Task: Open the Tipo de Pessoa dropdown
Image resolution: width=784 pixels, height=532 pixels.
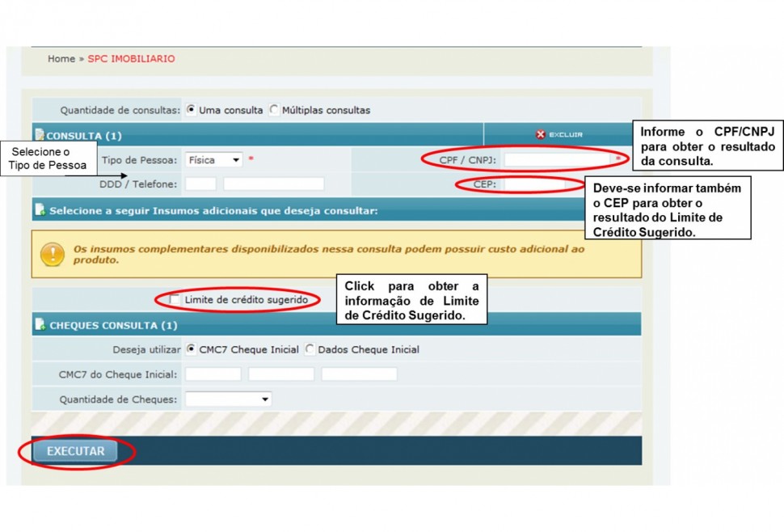Action: 213,160
